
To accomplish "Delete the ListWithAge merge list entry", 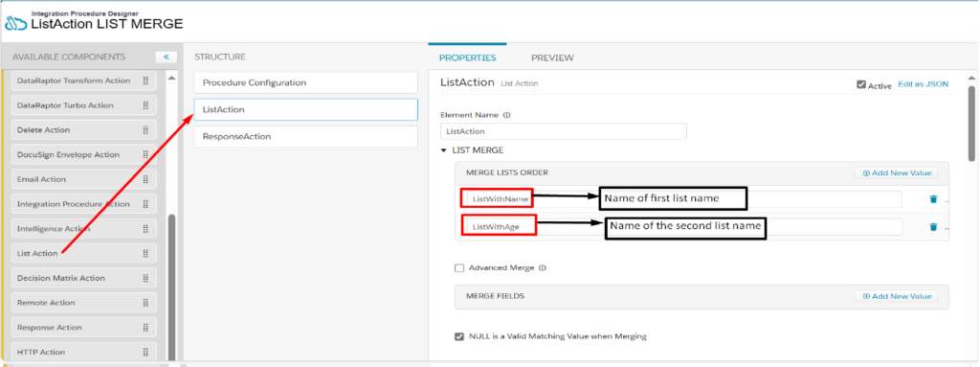I will click(934, 227).
